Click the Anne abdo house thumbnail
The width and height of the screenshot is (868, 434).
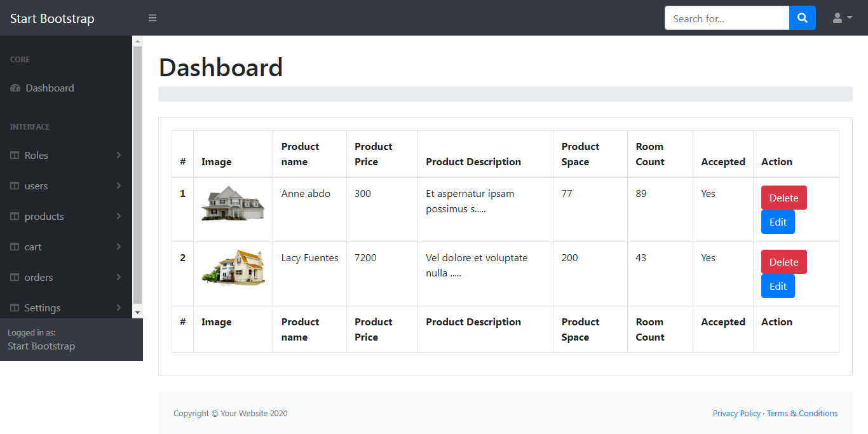233,203
